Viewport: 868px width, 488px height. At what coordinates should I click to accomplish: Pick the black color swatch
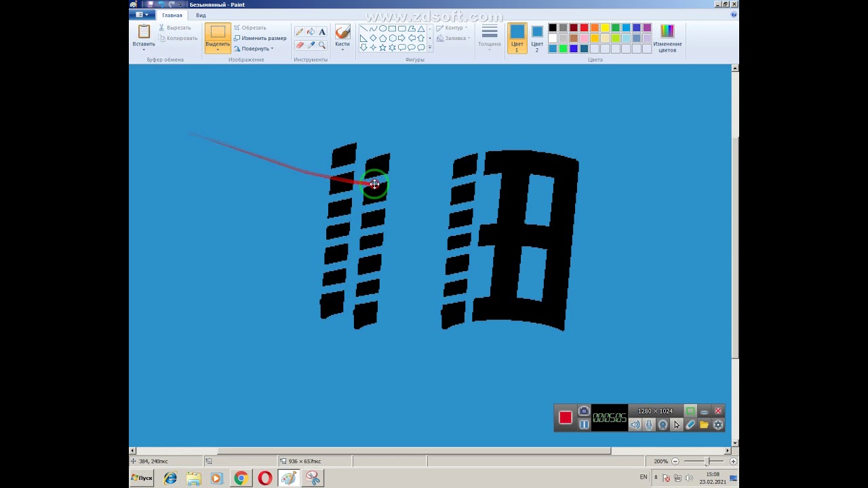pyautogui.click(x=553, y=28)
